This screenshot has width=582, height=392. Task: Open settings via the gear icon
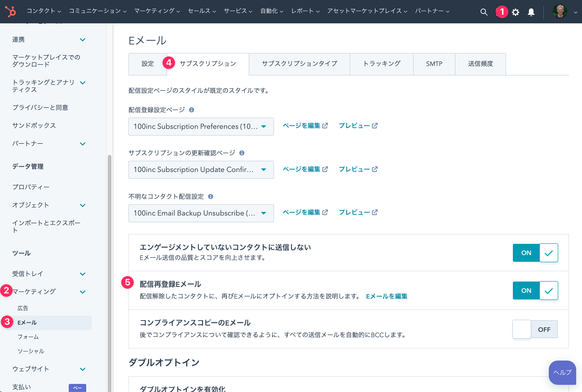tap(516, 12)
